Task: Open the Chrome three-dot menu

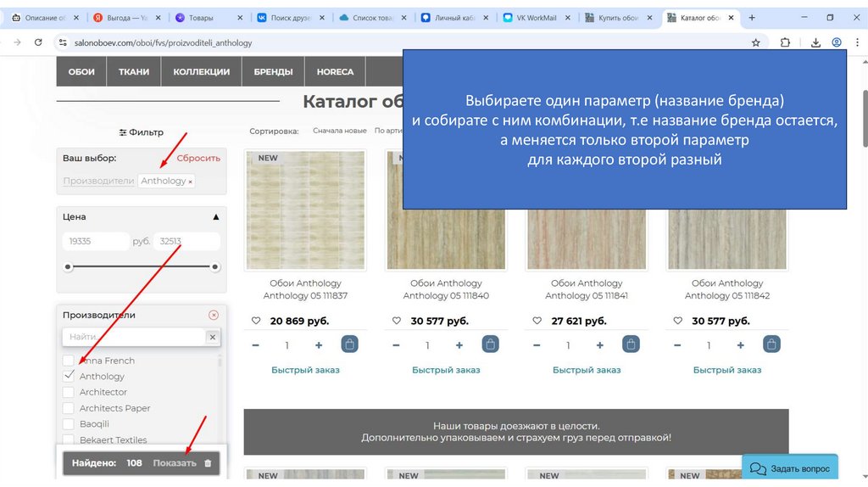Action: [857, 42]
